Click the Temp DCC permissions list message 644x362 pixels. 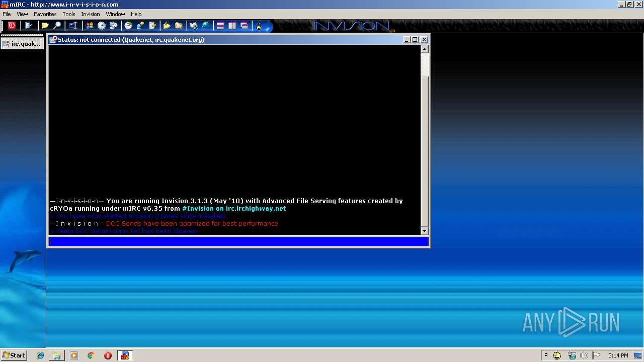point(123,231)
